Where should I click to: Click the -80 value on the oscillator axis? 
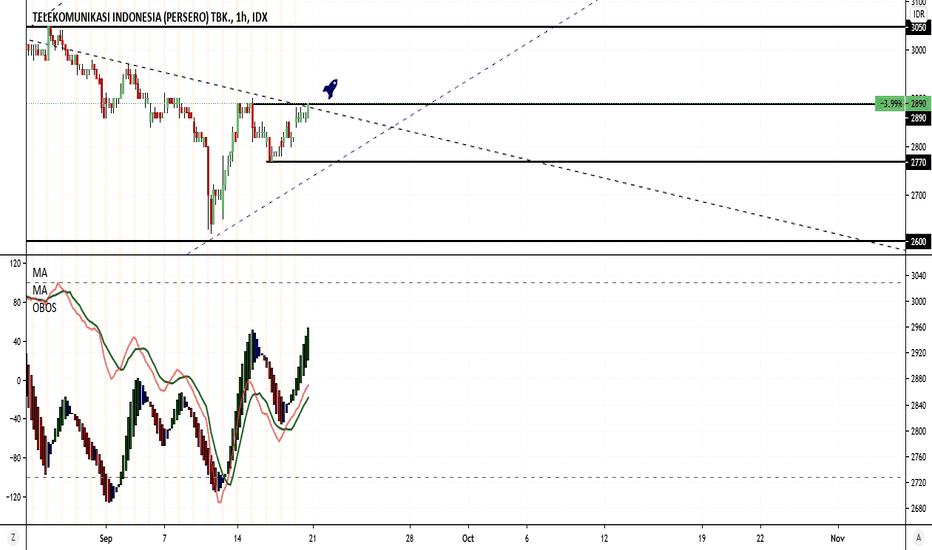tap(14, 458)
